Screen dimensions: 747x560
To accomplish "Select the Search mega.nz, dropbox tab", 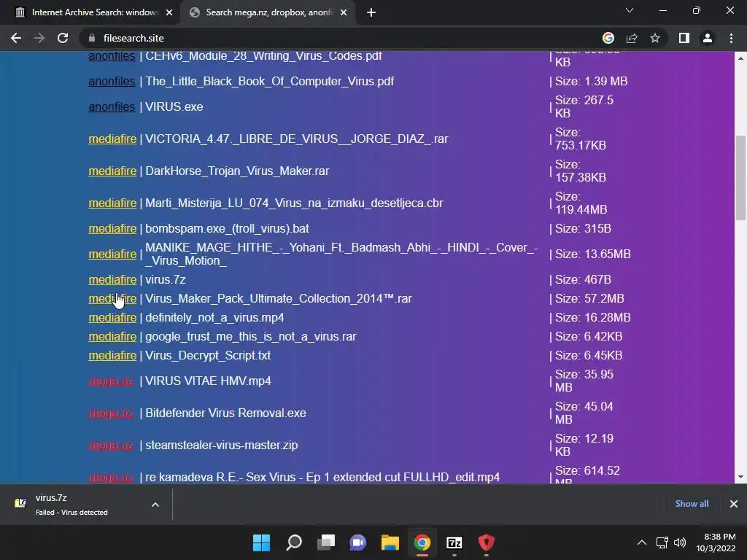I will pos(269,12).
